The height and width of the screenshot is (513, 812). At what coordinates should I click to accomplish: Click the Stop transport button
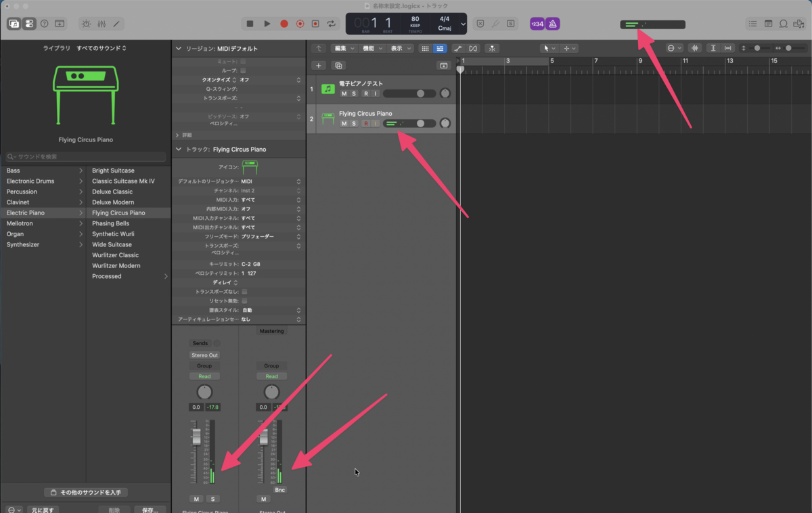click(x=250, y=24)
